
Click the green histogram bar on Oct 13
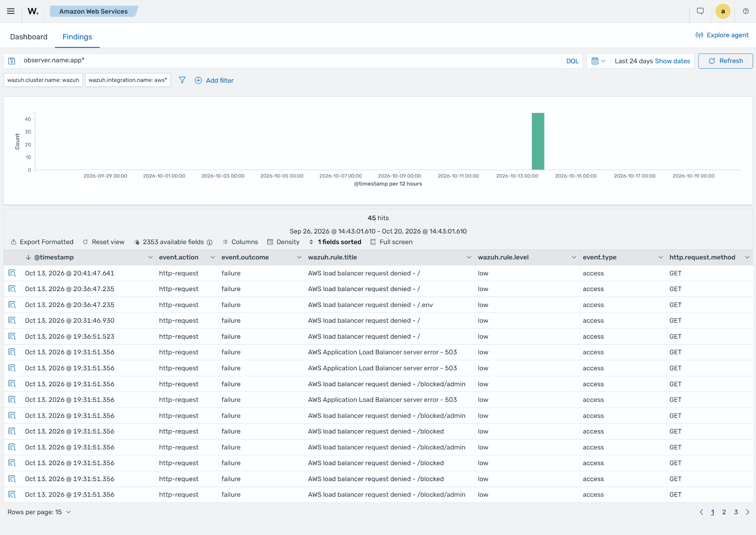[x=538, y=141]
